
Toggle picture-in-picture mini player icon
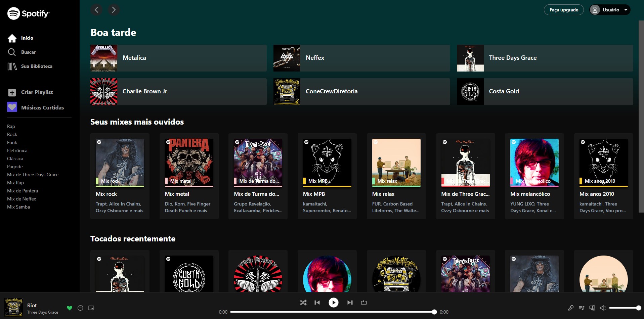coord(91,308)
